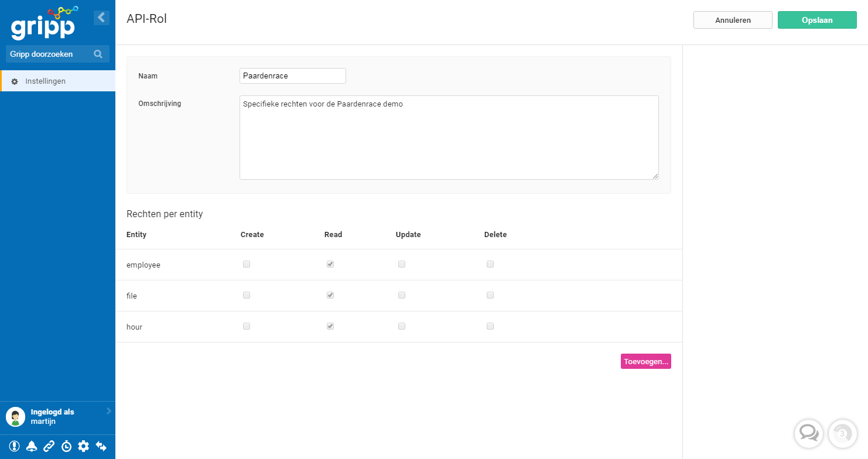Click the swap arrows icon

pos(101,446)
